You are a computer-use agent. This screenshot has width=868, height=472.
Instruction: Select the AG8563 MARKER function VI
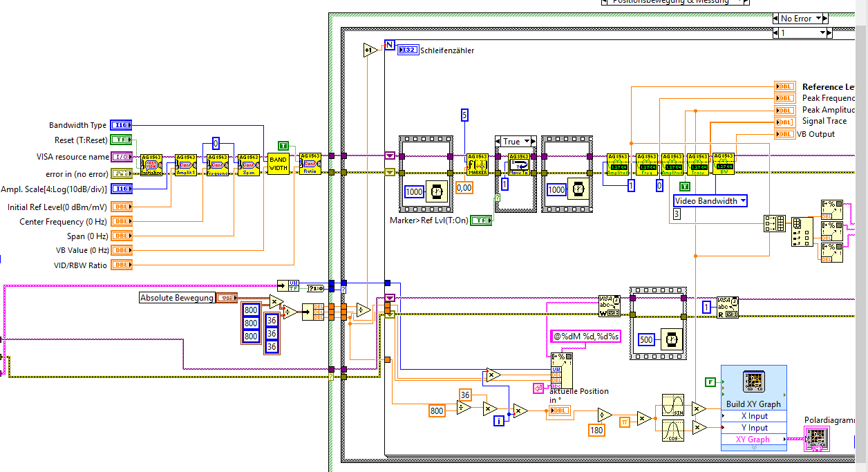point(477,164)
